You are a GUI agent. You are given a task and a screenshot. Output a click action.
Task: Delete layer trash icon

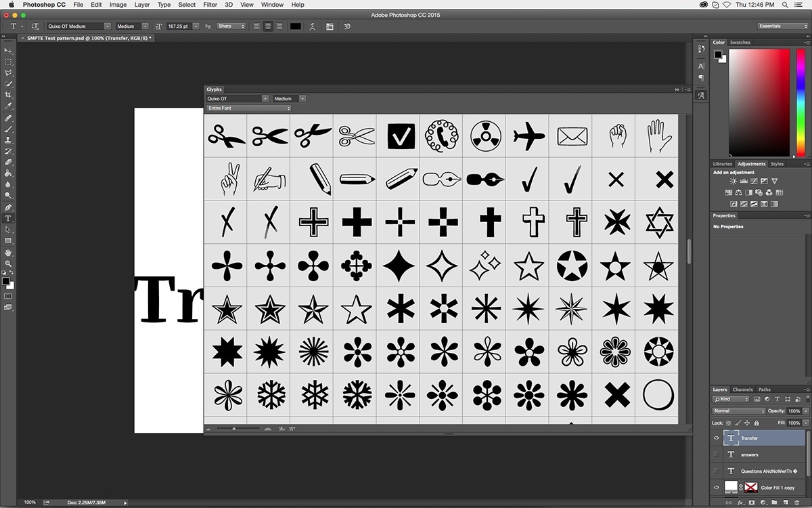796,503
